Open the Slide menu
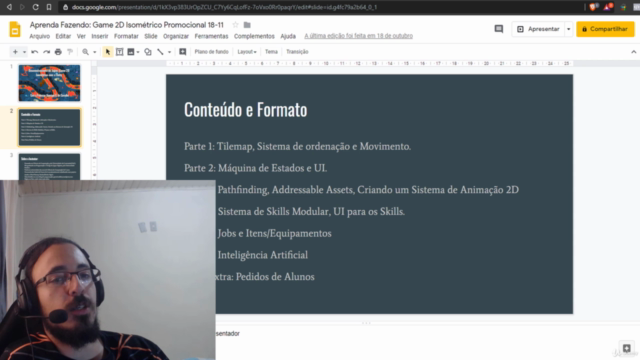Image resolution: width=640 pixels, height=360 pixels. (151, 36)
